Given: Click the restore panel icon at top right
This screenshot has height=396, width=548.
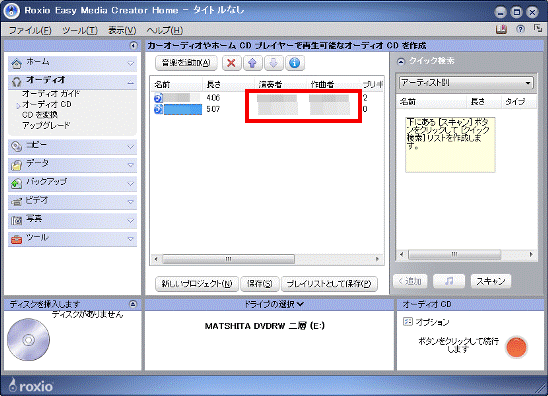Looking at the screenshot, I should point(538,29).
